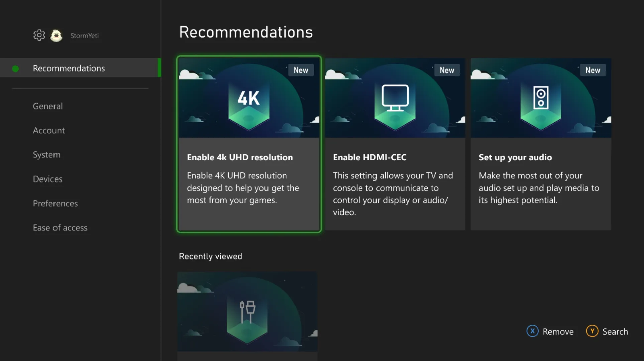Click the recently viewed USB/device card
Image resolution: width=644 pixels, height=361 pixels.
tap(248, 314)
